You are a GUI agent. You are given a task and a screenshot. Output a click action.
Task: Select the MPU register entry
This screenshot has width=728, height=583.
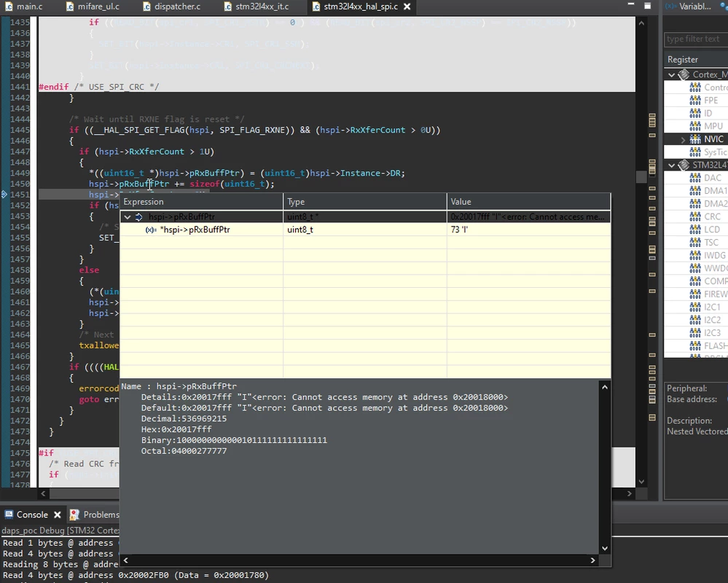713,126
